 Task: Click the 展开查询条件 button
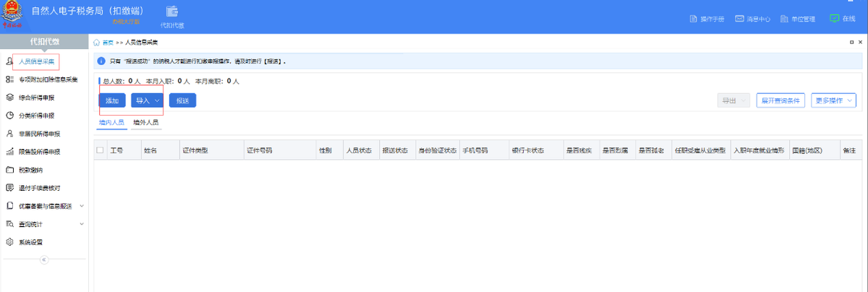tap(780, 100)
